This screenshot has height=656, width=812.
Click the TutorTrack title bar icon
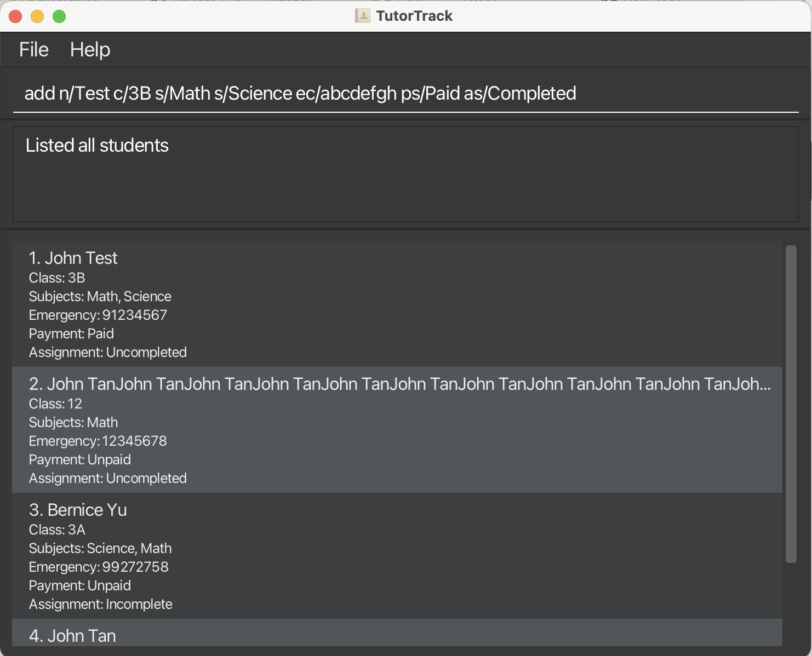pyautogui.click(x=362, y=16)
